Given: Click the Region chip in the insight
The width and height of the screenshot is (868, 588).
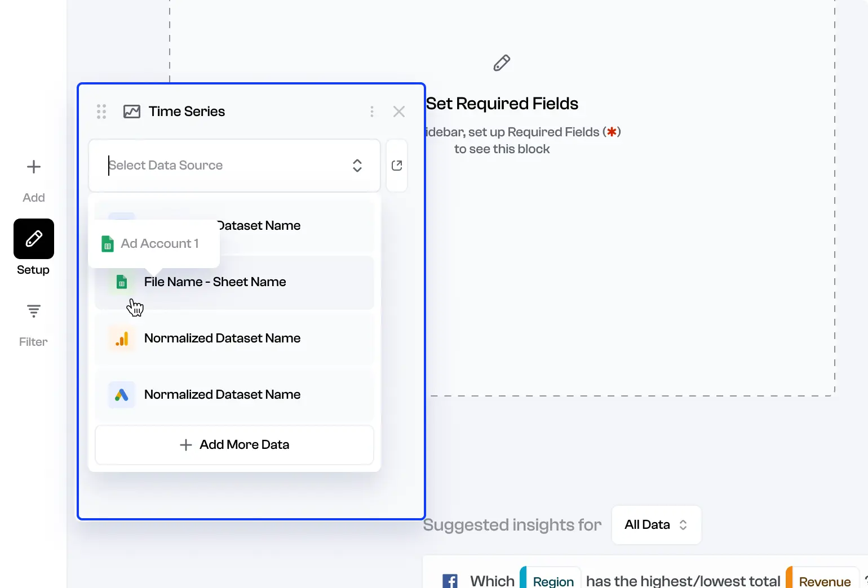Looking at the screenshot, I should pos(552,580).
